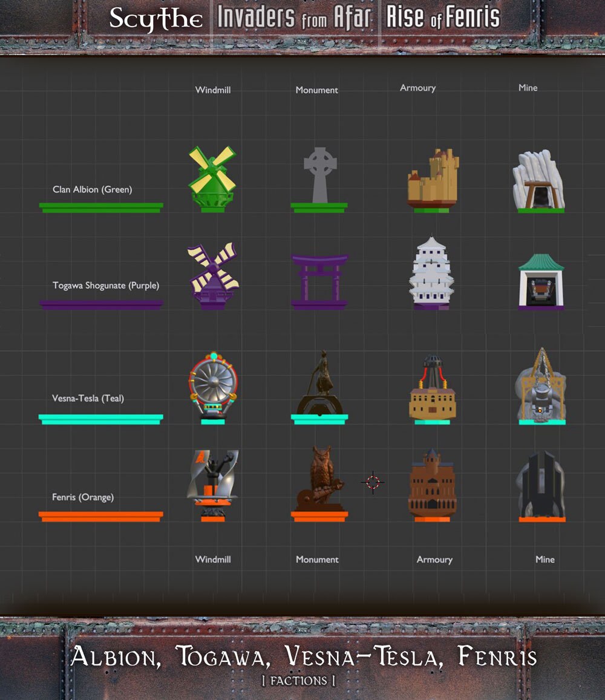Click the Togawa purple torii gate monument
The image size is (605, 700).
[x=319, y=281]
